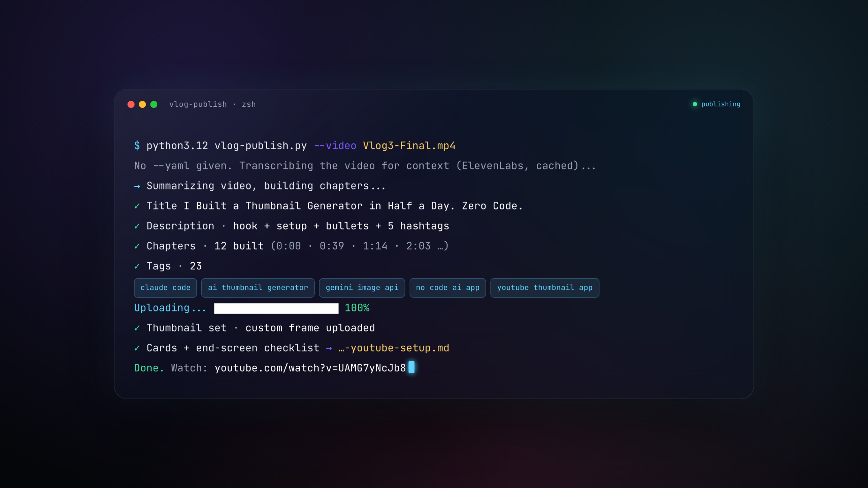This screenshot has height=488, width=868.
Task: Click 'Thumbnail set · custom frame uploaded' text
Action: click(261, 328)
